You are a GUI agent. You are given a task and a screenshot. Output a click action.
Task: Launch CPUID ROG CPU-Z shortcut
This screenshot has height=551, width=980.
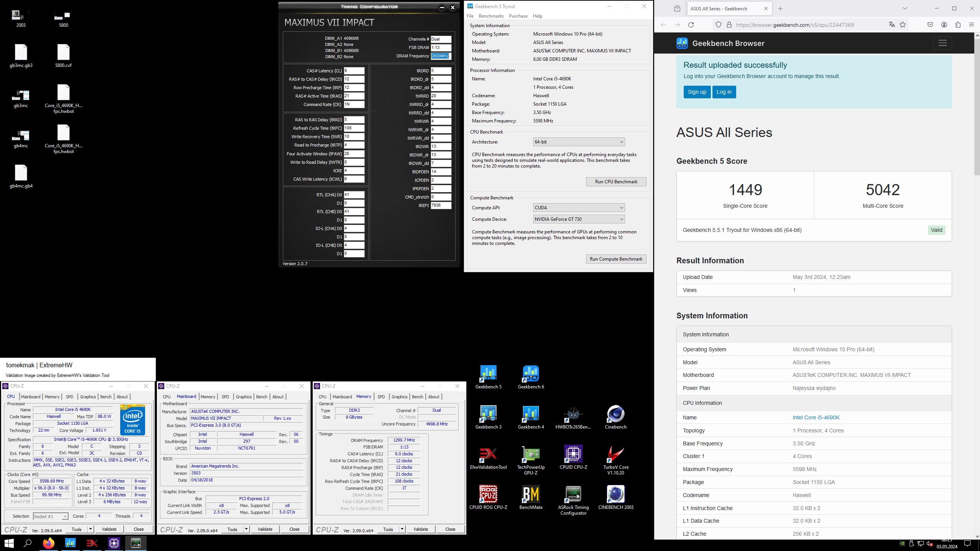click(x=488, y=498)
